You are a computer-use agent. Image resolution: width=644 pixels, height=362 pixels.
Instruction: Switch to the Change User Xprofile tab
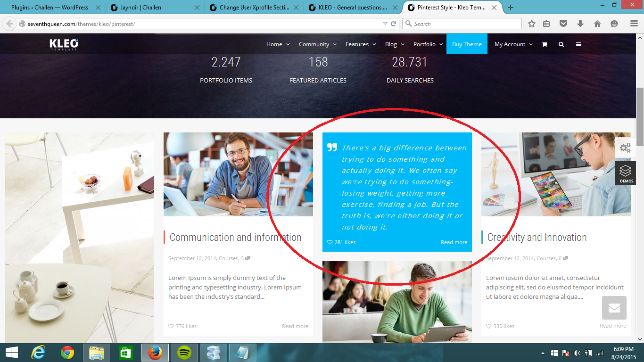click(x=253, y=8)
